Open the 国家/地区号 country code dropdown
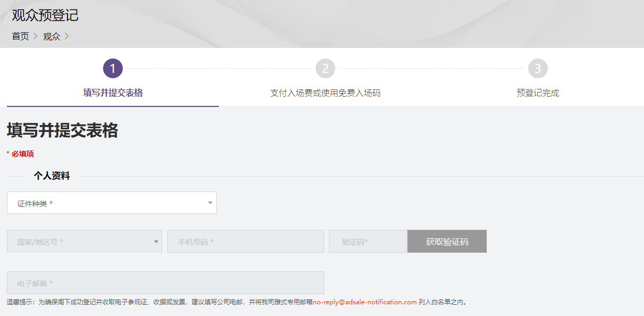The width and height of the screenshot is (644, 316). pyautogui.click(x=84, y=241)
